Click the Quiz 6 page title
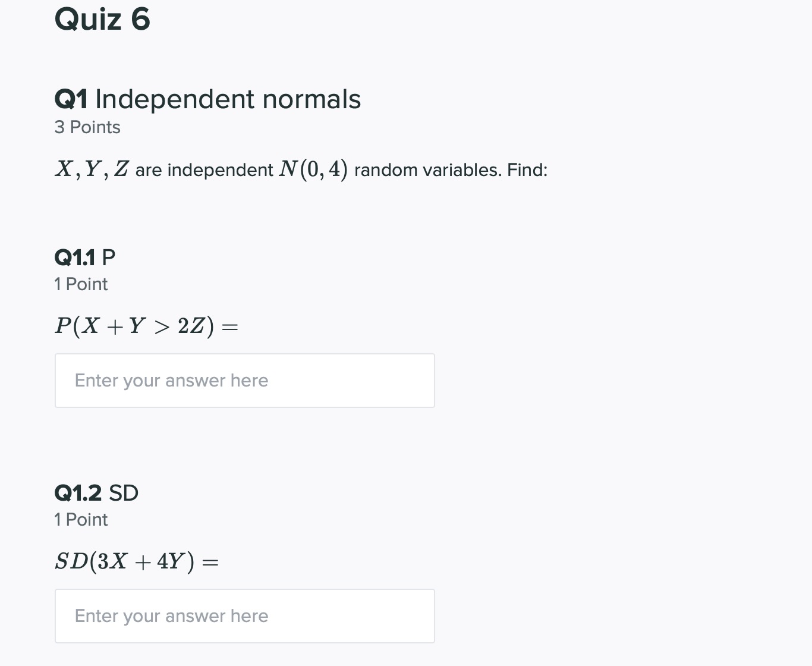The image size is (812, 666). point(102,19)
